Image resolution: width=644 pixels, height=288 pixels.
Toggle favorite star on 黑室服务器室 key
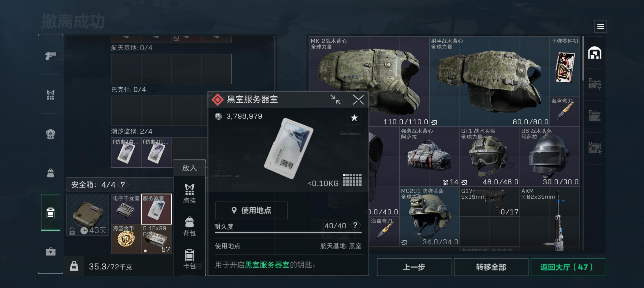(x=354, y=118)
